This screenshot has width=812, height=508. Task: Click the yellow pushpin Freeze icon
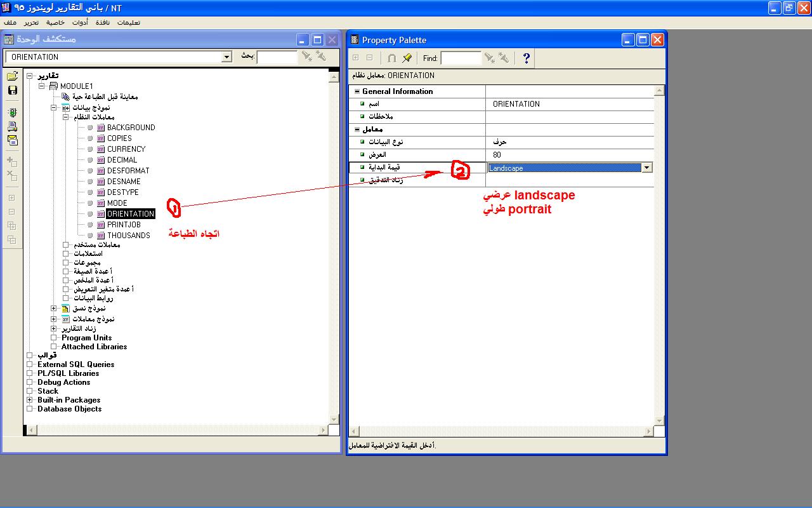407,58
